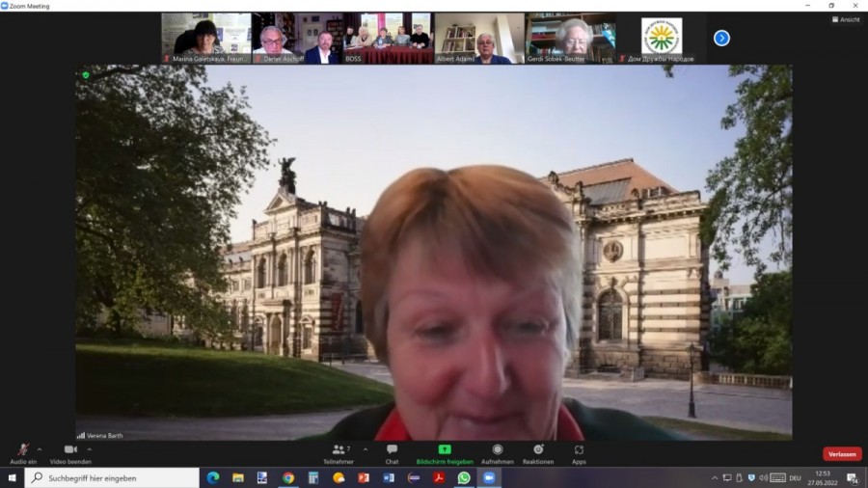Open the Ansicht view menu

(845, 19)
